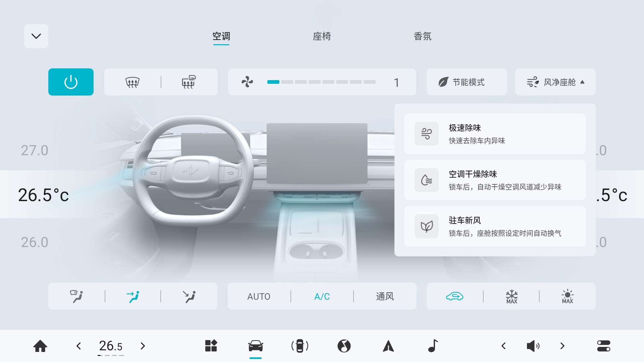The width and height of the screenshot is (644, 362).
Task: Enable 节能模式 energy saving button
Action: pyautogui.click(x=467, y=82)
